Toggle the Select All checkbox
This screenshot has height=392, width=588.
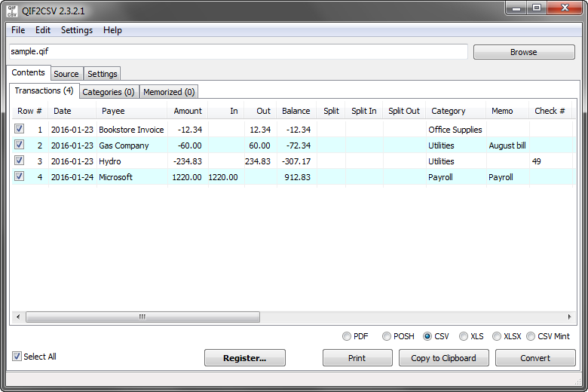click(x=17, y=357)
